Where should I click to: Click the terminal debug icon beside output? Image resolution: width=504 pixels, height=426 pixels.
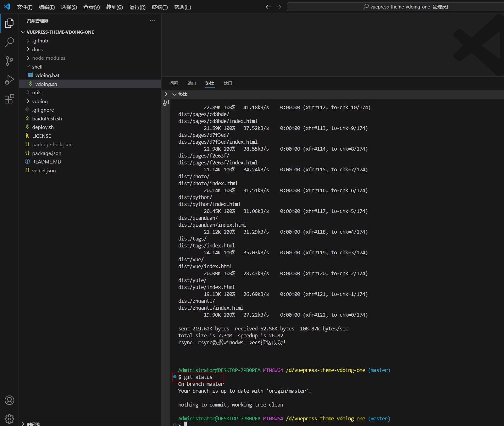point(166,102)
